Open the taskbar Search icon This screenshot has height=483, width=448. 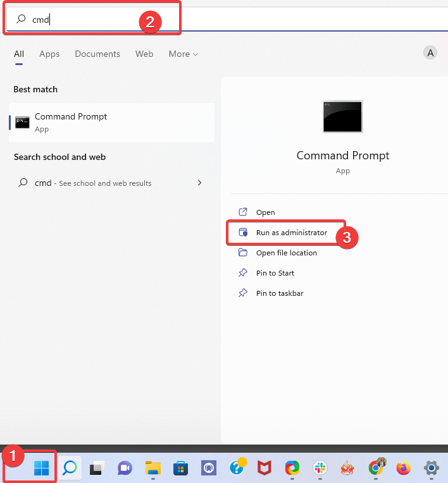70,468
